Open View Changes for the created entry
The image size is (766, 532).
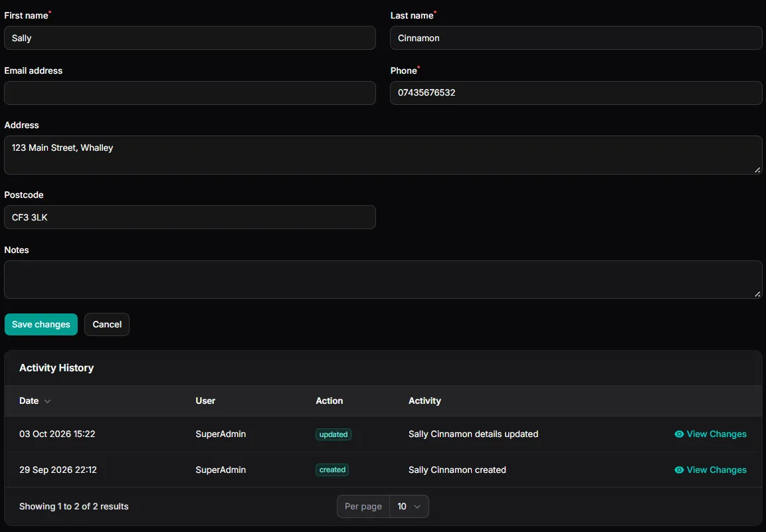point(710,470)
